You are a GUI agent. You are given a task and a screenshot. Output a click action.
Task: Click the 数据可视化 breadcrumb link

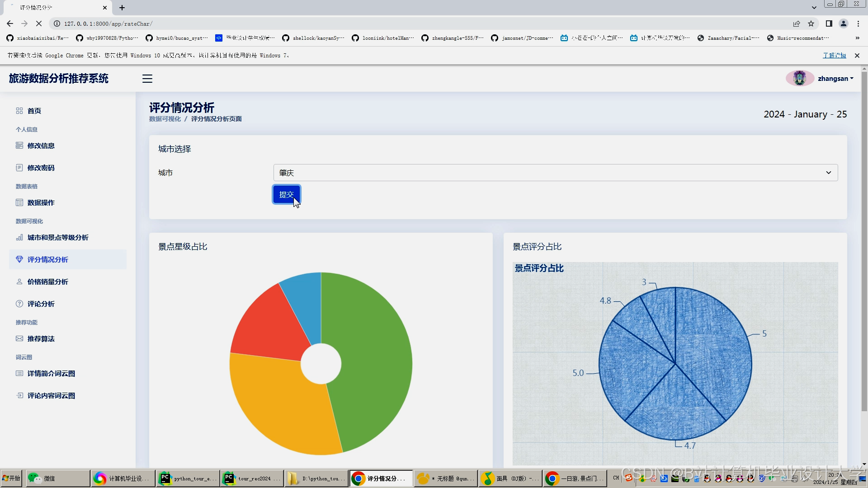[165, 119]
